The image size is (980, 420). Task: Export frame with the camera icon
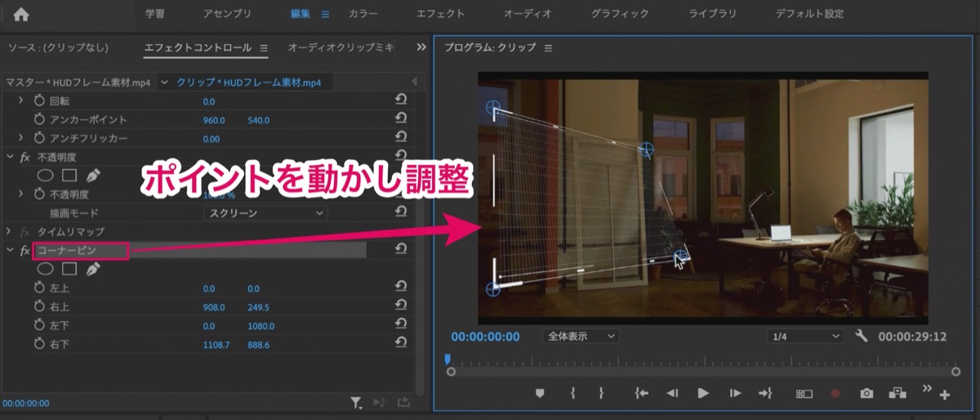[866, 393]
